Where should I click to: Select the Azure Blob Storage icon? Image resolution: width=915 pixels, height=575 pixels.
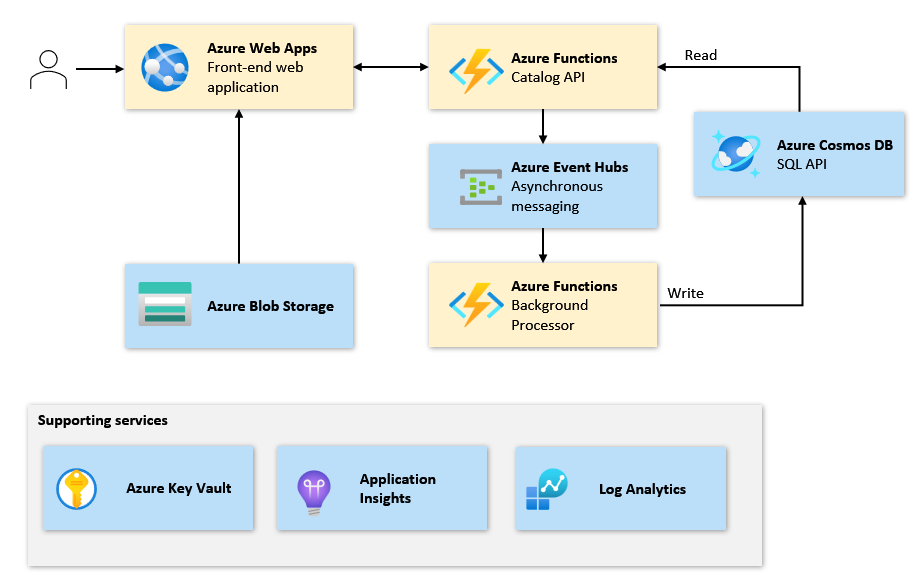click(x=165, y=304)
